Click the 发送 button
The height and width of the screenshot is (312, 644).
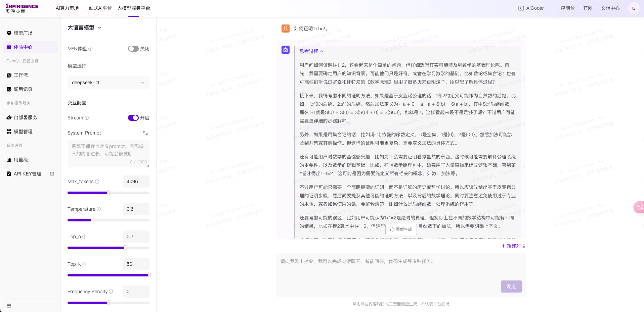pos(511,287)
